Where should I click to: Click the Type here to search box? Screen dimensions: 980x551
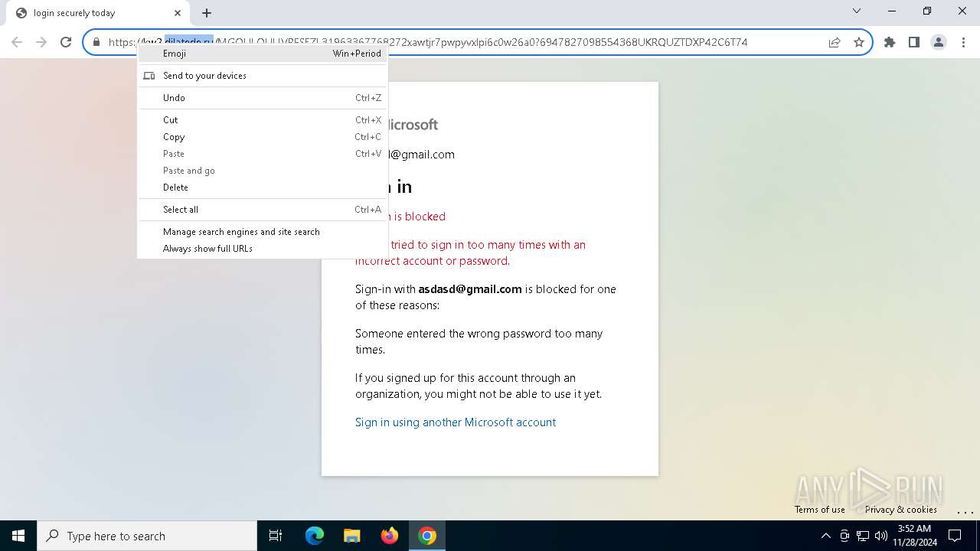(147, 536)
